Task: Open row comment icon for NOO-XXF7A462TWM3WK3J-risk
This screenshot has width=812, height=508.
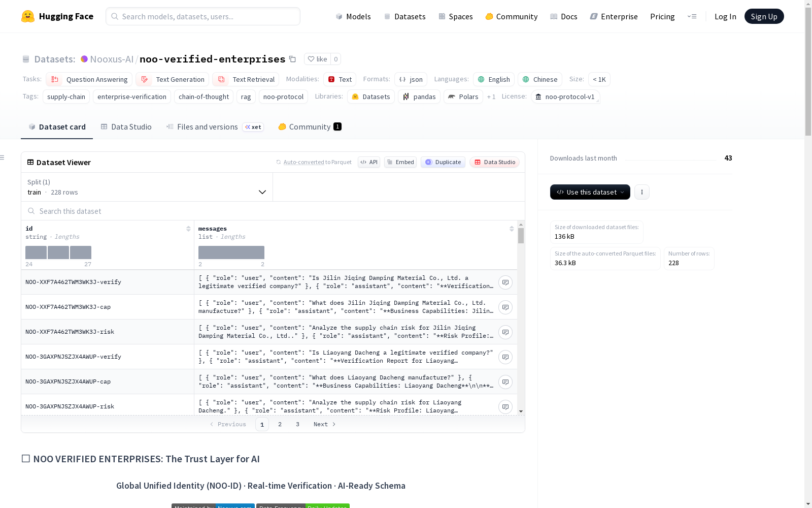Action: 505,332
